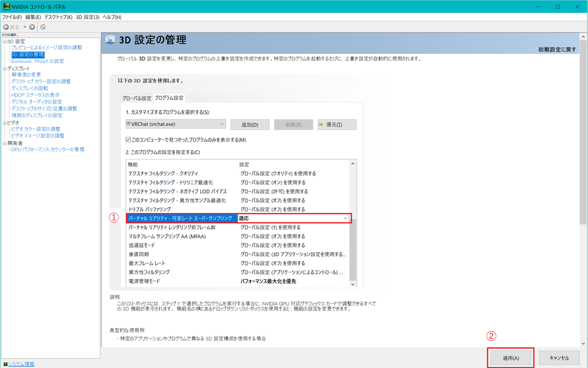Click the settings list scroll-down arrow
This screenshot has width=588, height=368.
(x=353, y=284)
